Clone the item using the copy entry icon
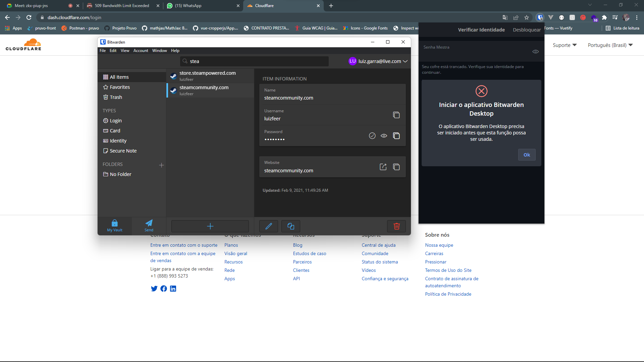 (x=290, y=226)
